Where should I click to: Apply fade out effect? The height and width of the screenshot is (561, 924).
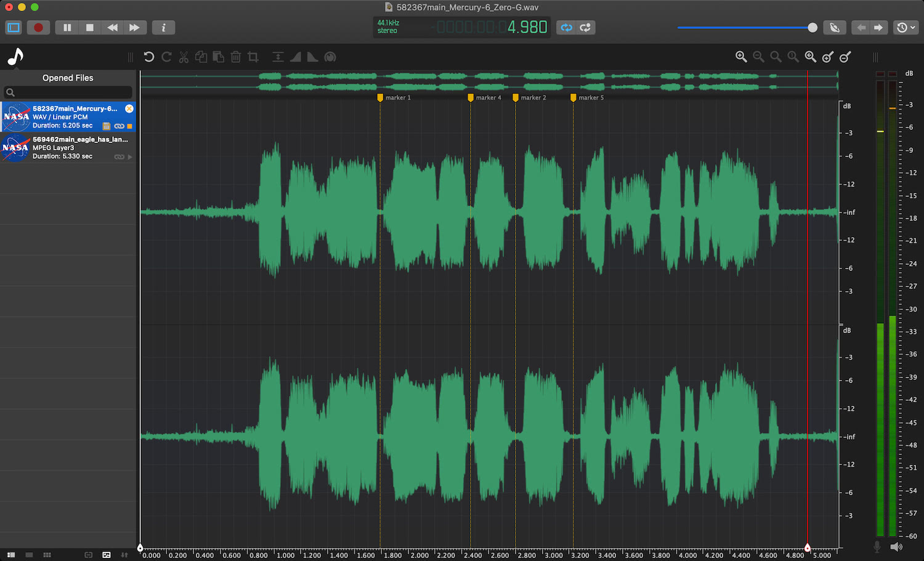tap(313, 57)
